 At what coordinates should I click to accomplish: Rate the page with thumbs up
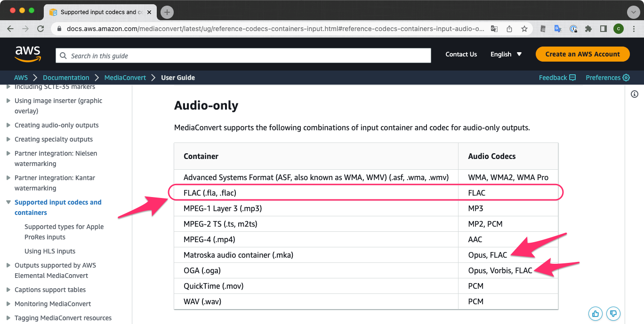pos(596,313)
